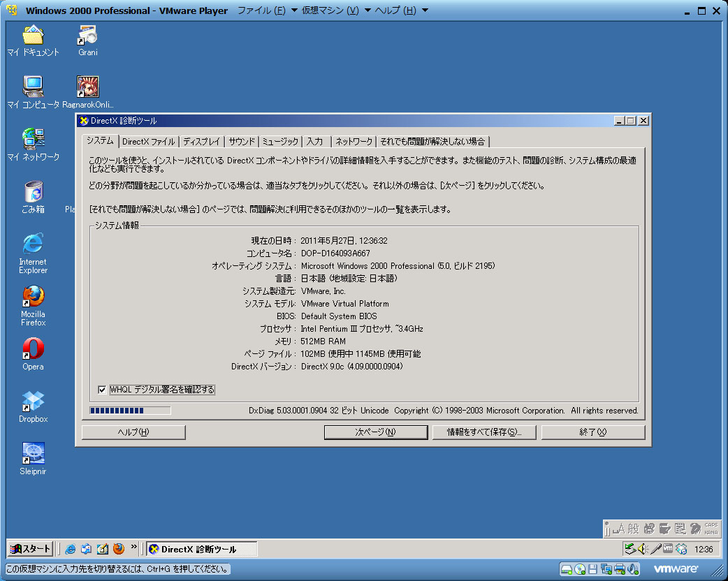Switch to the DirectX ファイル tab
The image size is (728, 581).
coord(149,142)
